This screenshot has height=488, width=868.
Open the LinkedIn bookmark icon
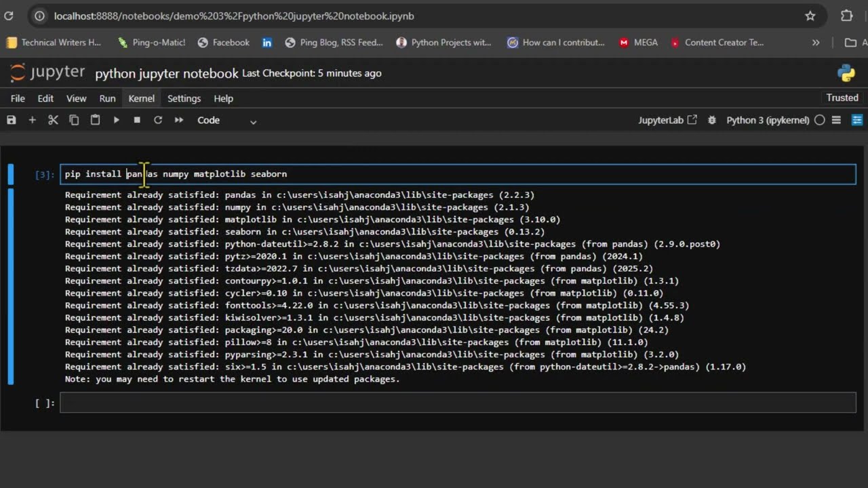267,42
